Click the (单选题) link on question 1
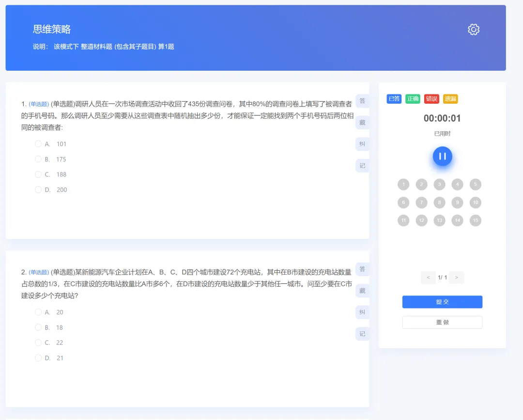The width and height of the screenshot is (523, 420). [x=39, y=104]
